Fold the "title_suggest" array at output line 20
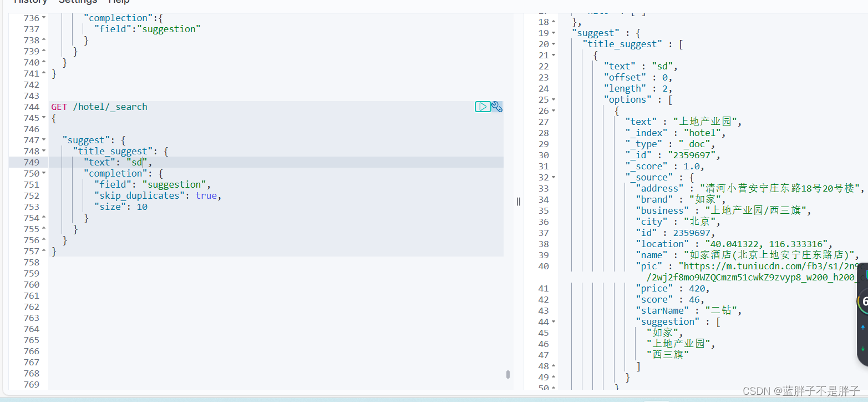868x402 pixels. [554, 44]
